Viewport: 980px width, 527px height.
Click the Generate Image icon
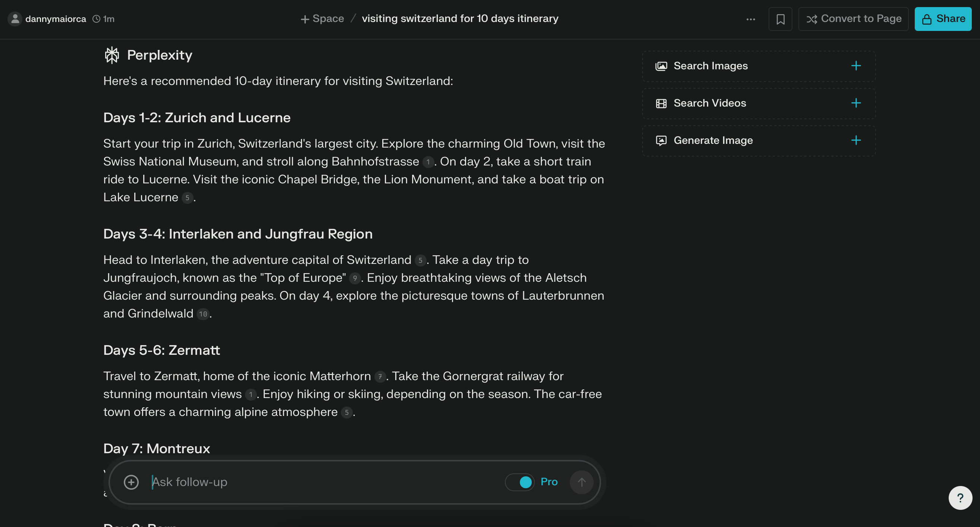point(661,140)
